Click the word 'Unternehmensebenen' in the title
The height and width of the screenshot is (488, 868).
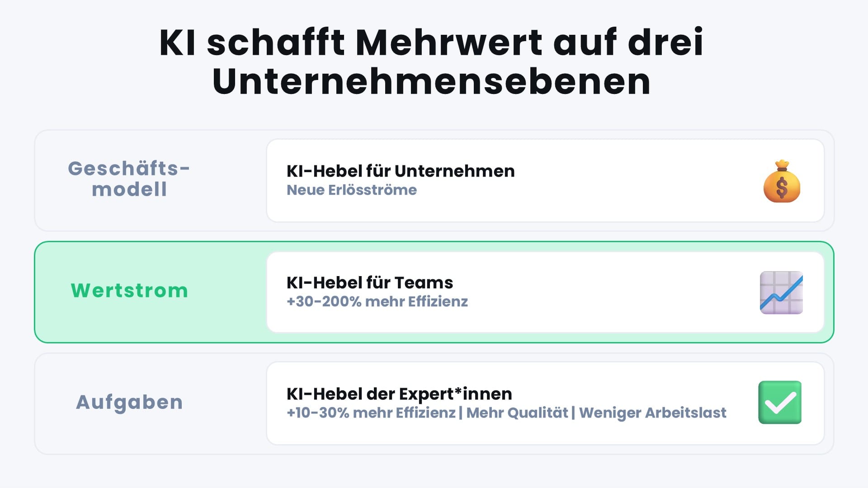click(432, 82)
